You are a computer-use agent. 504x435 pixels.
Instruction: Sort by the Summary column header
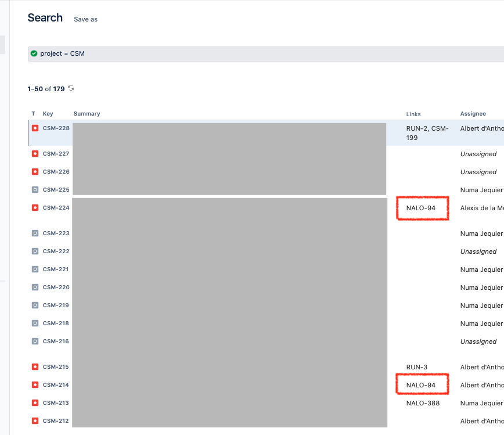pyautogui.click(x=87, y=113)
